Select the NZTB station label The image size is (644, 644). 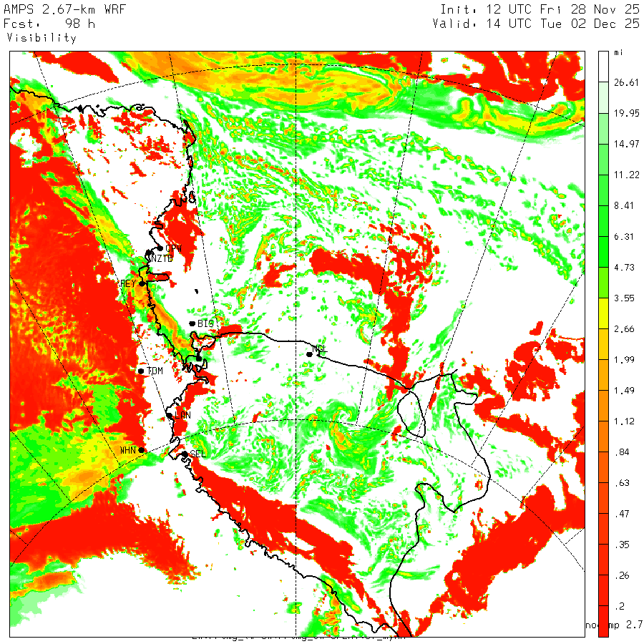162,259
